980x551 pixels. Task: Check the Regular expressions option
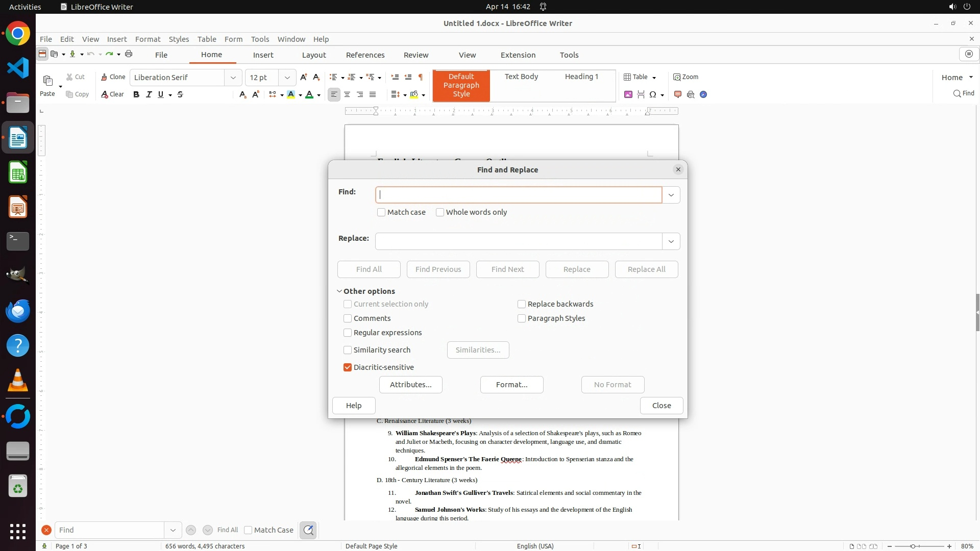[348, 333]
